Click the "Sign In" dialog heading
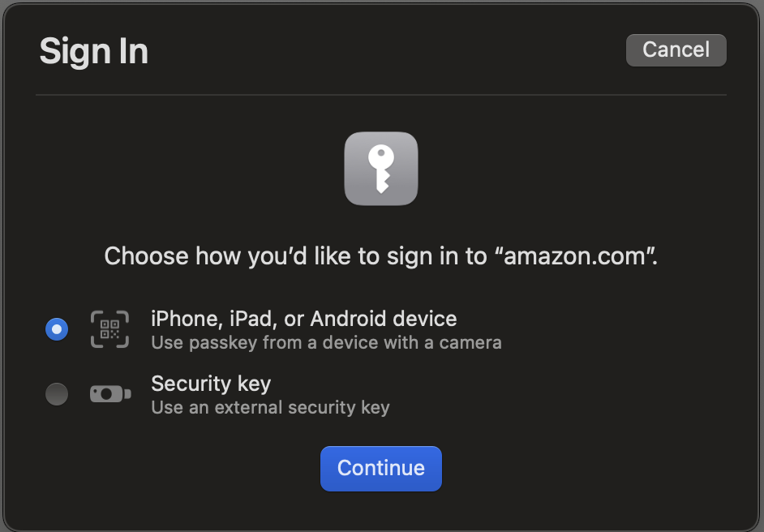 point(93,52)
